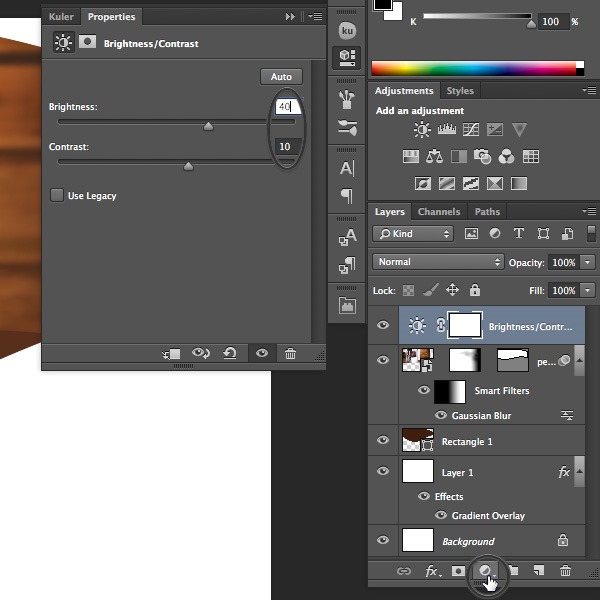Click the link layers icon
The height and width of the screenshot is (600, 600).
click(x=404, y=571)
